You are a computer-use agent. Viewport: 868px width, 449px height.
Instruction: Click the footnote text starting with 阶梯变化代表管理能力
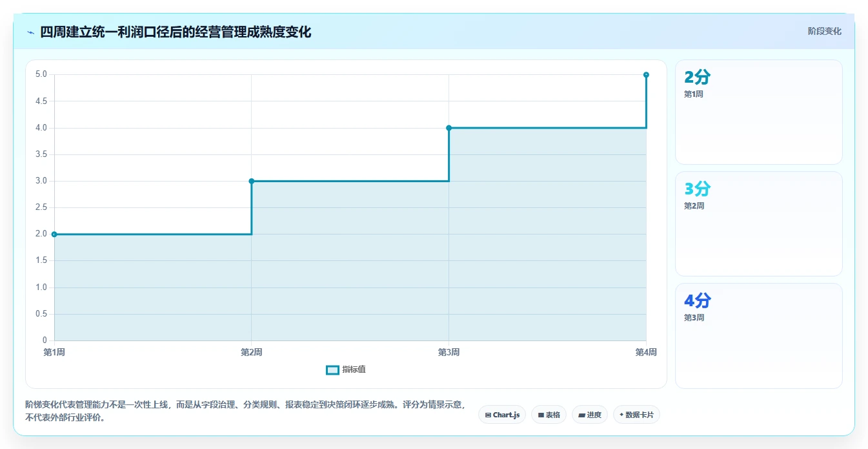click(245, 411)
